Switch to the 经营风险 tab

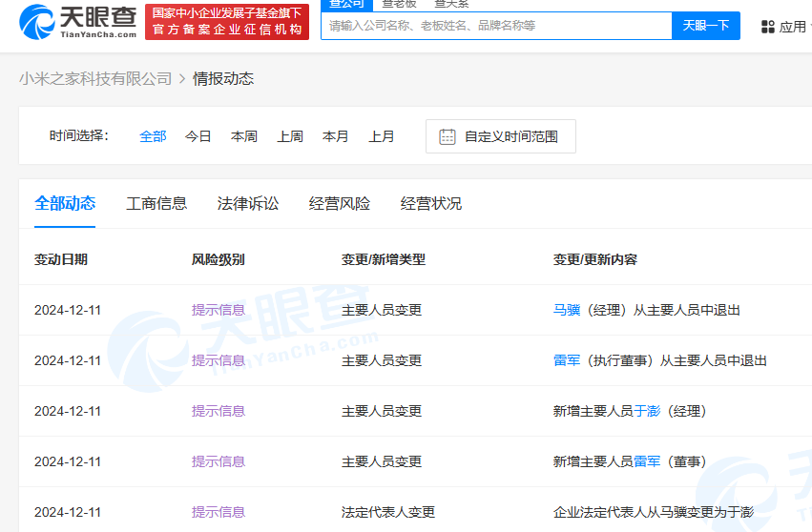pos(340,203)
